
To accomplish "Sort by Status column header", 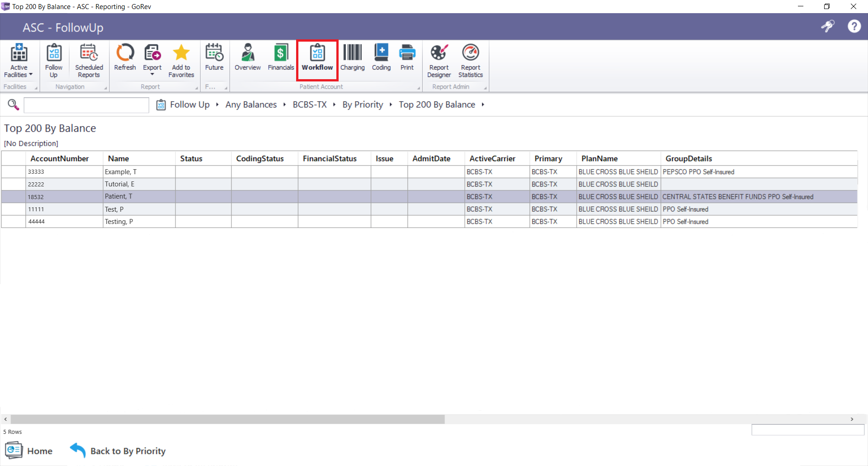I will [203, 158].
